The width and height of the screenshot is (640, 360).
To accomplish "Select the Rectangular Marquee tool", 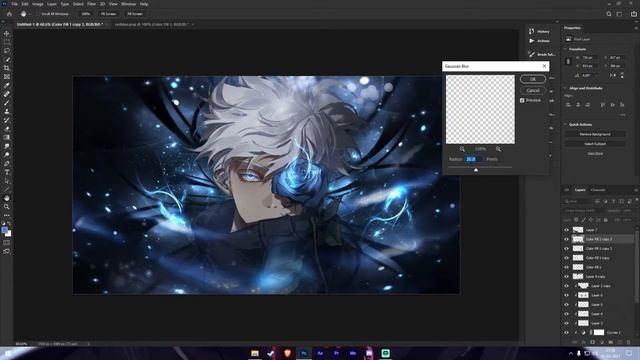I will click(x=7, y=42).
